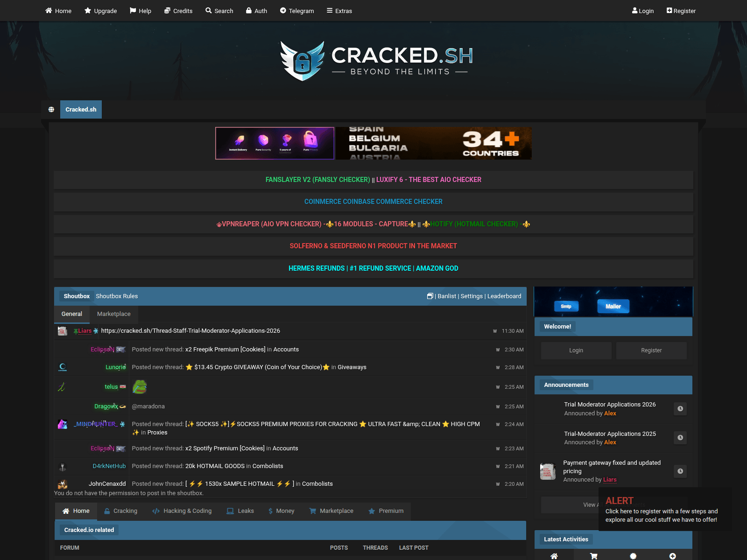This screenshot has height=560, width=747.
Task: Click avatar beside Payment gateway fixed announcement
Action: [x=548, y=471]
